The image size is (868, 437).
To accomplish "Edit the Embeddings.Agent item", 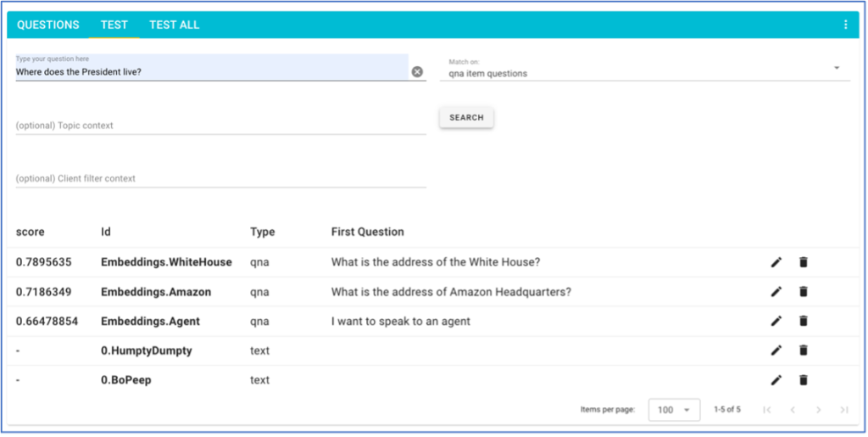I will (776, 321).
